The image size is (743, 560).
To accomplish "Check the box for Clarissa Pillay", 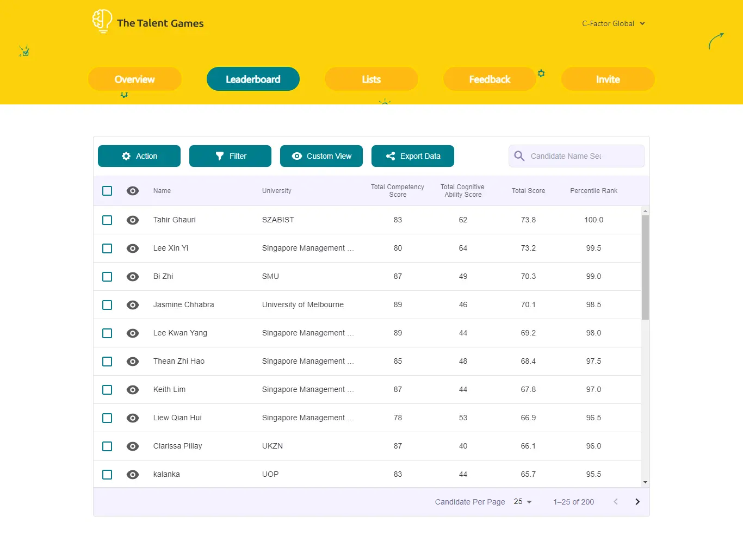I will coord(107,446).
